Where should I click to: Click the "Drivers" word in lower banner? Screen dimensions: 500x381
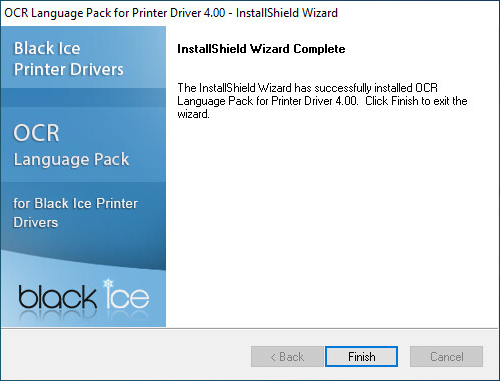pos(35,222)
